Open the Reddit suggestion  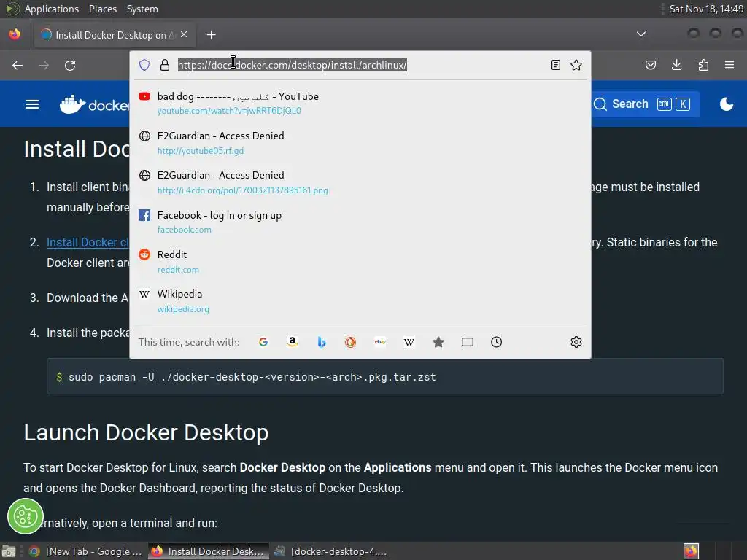click(360, 262)
